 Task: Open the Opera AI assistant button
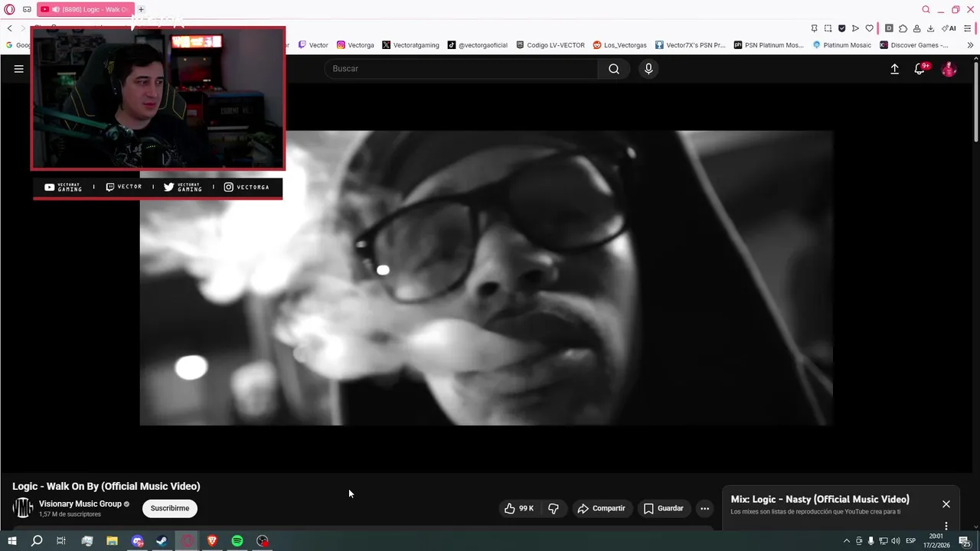[x=949, y=28]
